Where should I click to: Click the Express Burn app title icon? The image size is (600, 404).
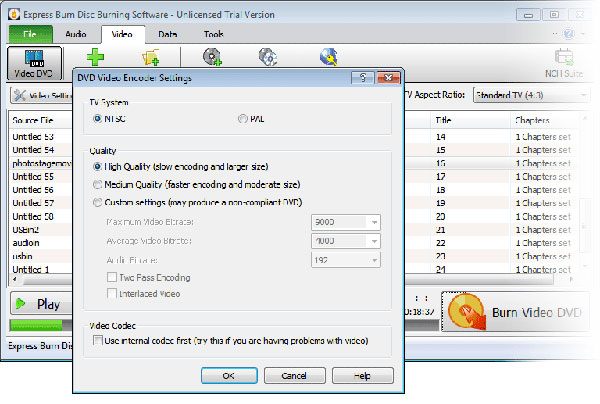[14, 14]
